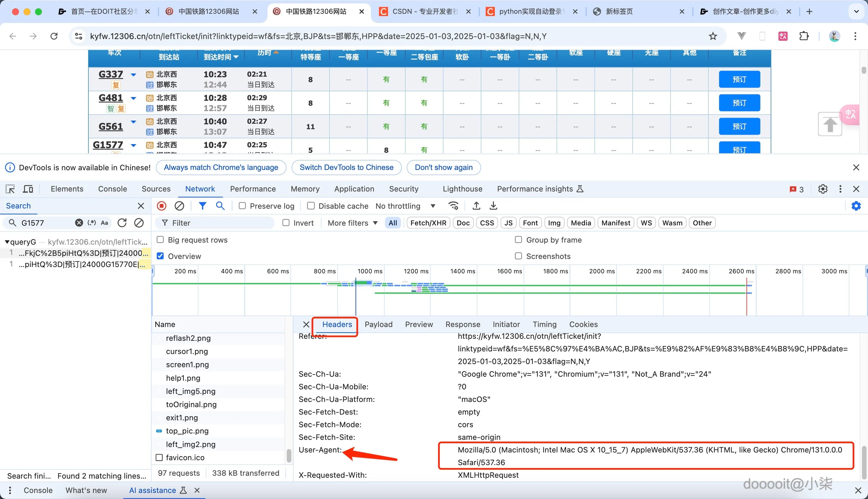Enable the Preserve log checkbox
868x499 pixels.
tap(242, 206)
